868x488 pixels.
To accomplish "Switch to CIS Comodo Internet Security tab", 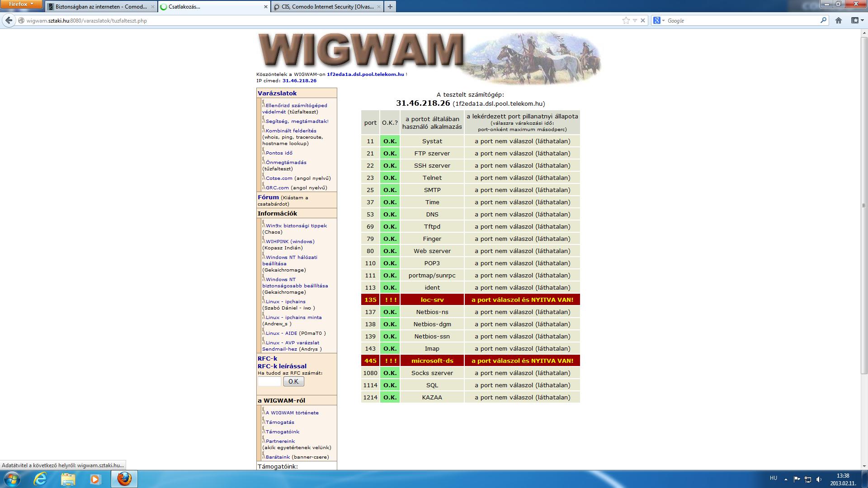I will 326,7.
